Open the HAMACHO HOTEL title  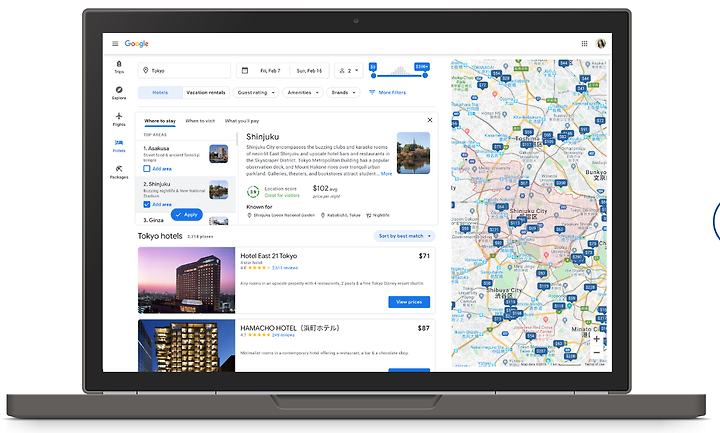(x=290, y=328)
